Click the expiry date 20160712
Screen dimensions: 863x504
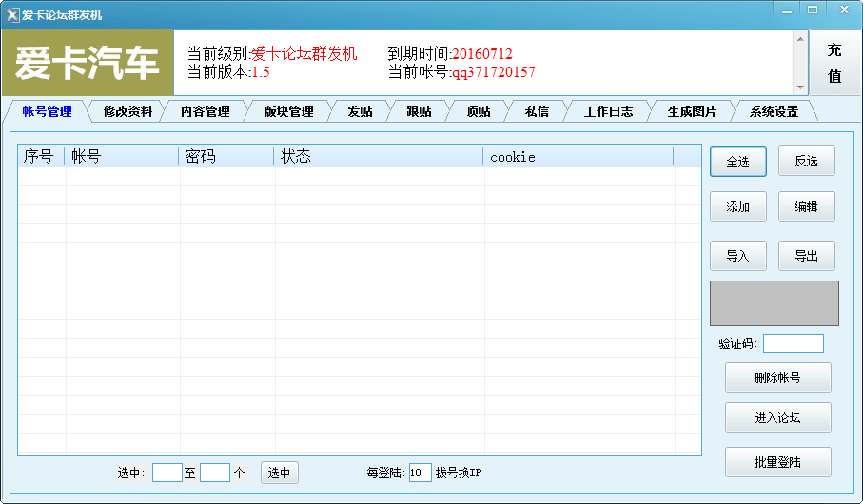click(x=482, y=54)
